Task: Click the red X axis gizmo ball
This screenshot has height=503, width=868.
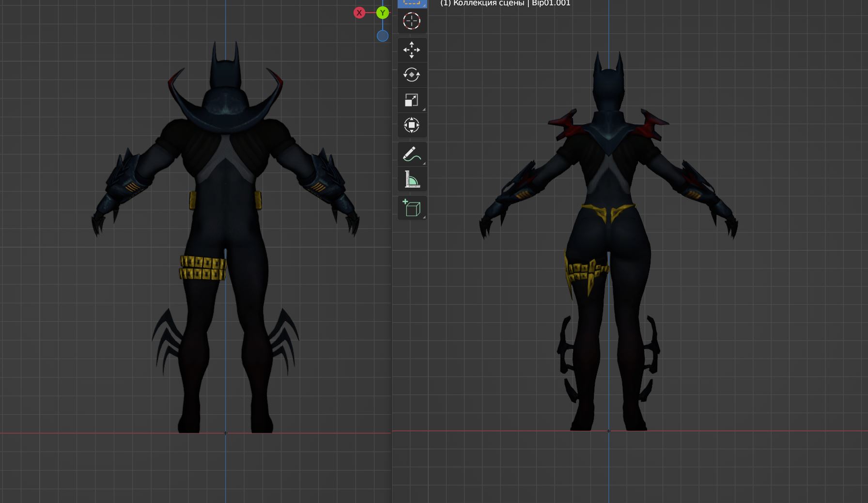Action: 359,13
